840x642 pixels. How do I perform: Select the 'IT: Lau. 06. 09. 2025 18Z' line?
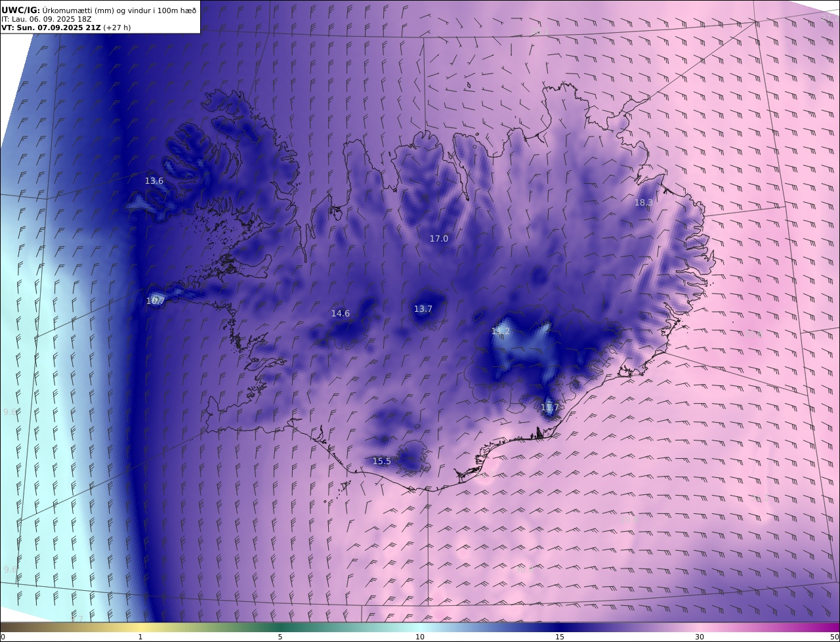(x=47, y=19)
